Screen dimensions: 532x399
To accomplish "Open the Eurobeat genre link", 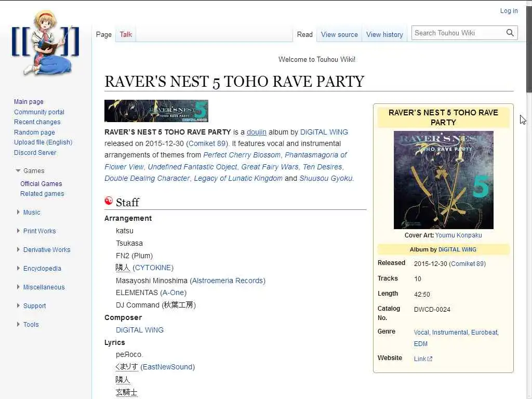I will [x=484, y=332].
